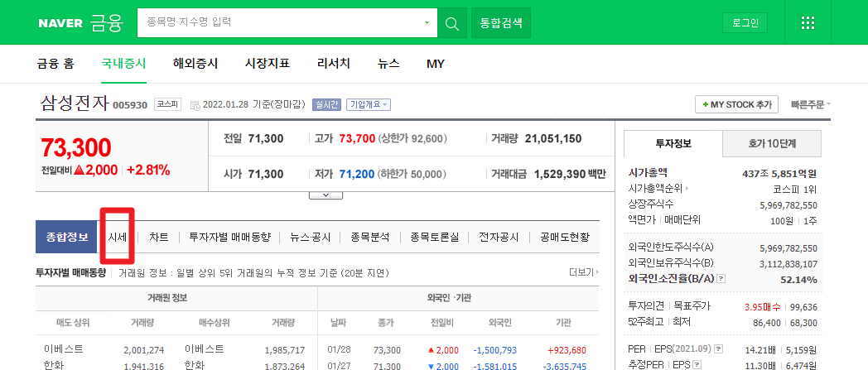Click the stock code 005930
The width and height of the screenshot is (868, 370).
(x=130, y=105)
